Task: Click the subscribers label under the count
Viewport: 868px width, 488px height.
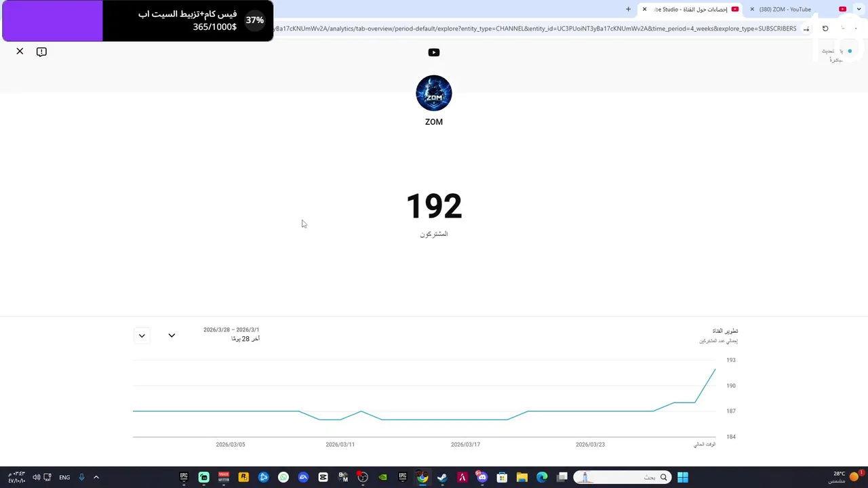Action: click(434, 234)
